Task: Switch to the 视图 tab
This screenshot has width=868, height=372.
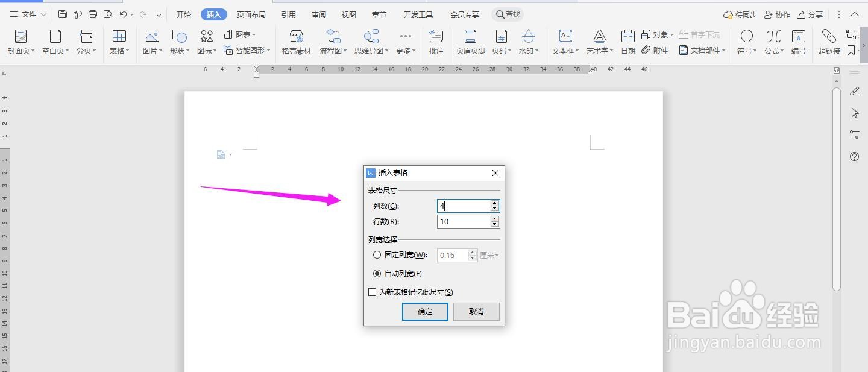Action: 348,14
